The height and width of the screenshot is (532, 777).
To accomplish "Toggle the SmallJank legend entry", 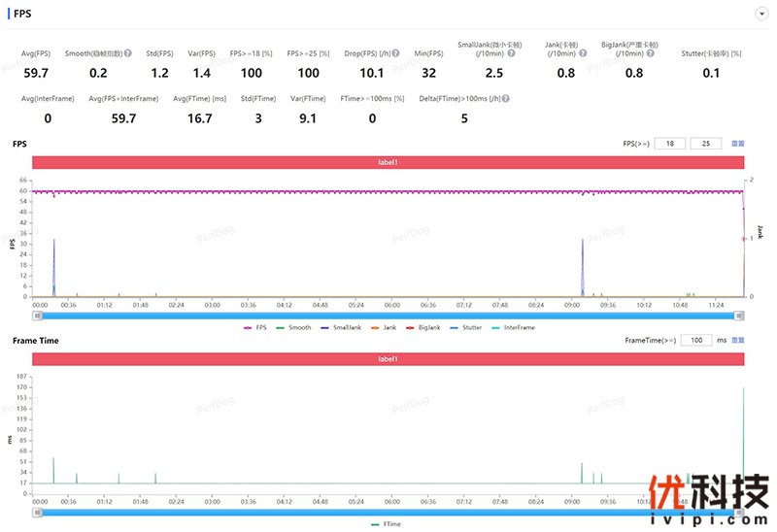I will (341, 327).
